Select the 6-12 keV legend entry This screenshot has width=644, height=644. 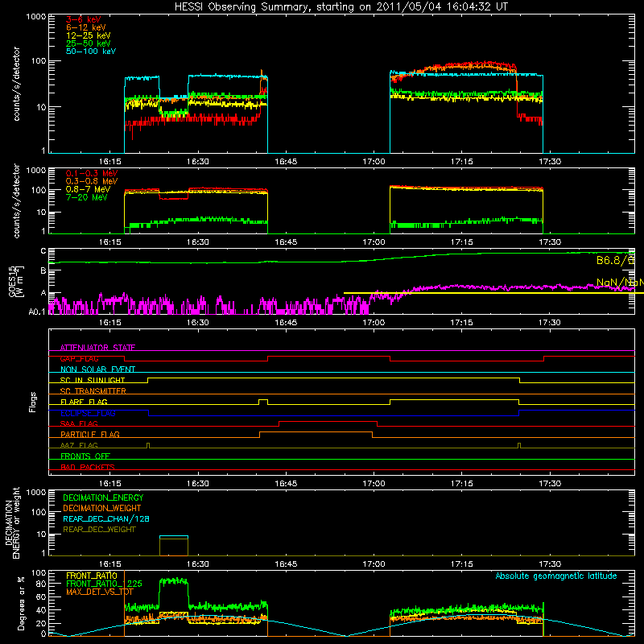point(86,27)
